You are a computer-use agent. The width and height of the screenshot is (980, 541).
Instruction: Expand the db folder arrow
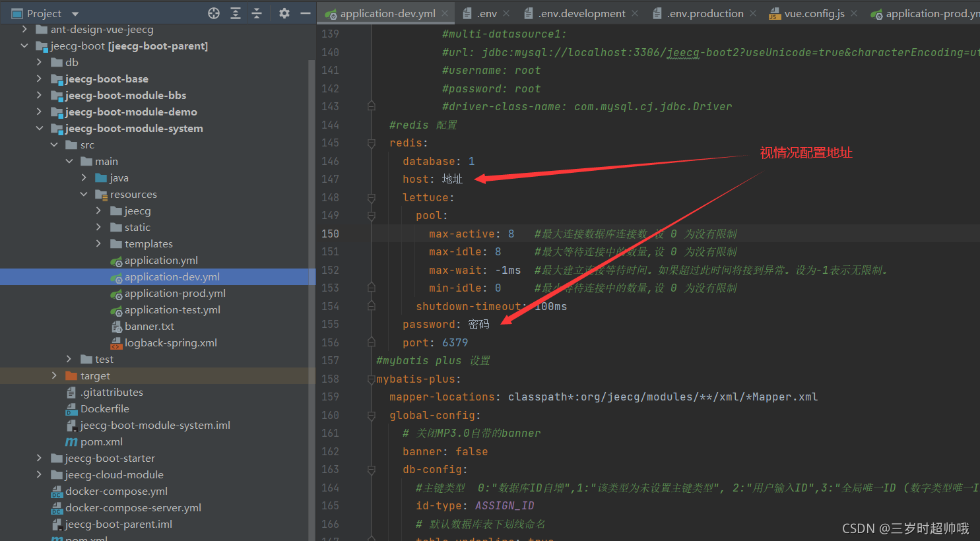click(x=39, y=62)
